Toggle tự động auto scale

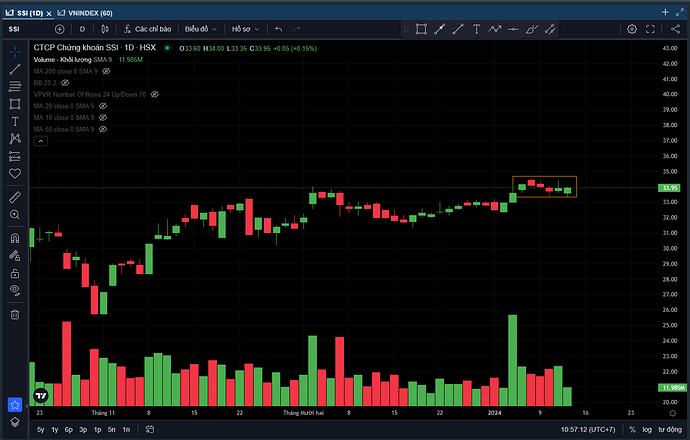coord(670,429)
